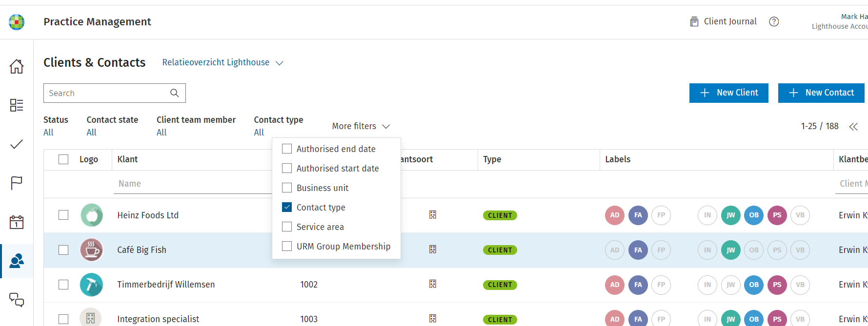Viewport: 868px width, 326px height.
Task: Select the Heinz Foods Ltd row checkbox
Action: (63, 215)
